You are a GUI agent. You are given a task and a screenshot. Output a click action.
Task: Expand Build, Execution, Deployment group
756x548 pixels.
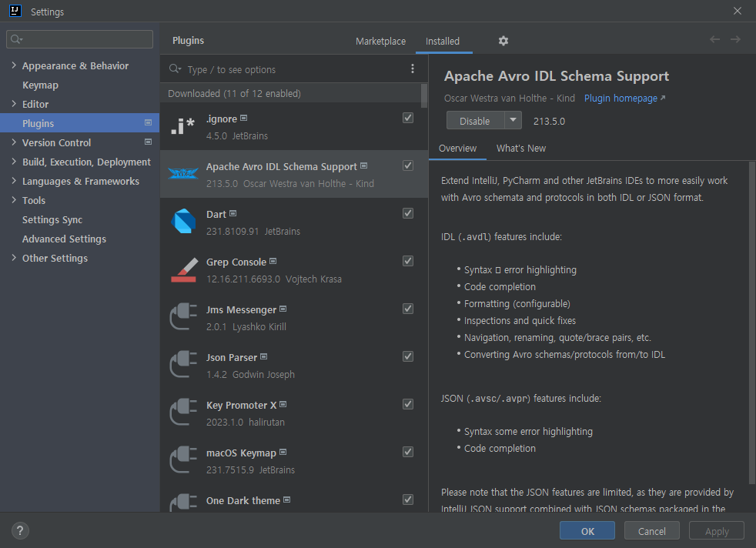14,162
